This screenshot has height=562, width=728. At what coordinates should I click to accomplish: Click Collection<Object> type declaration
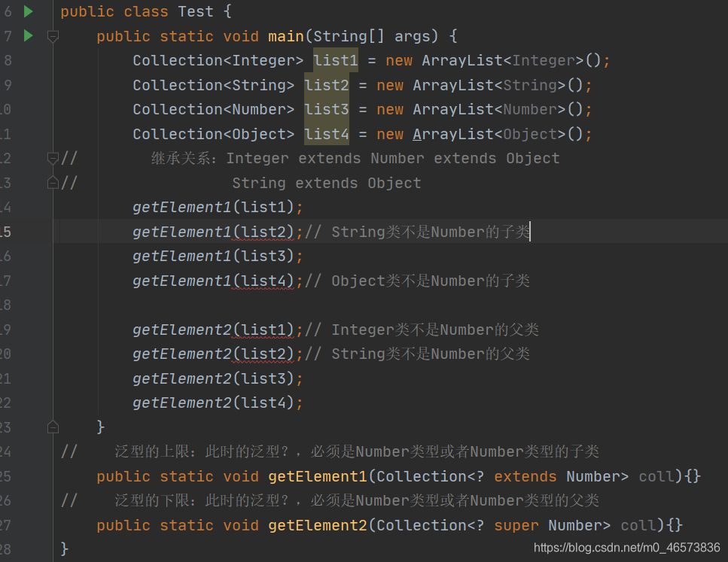coord(214,134)
